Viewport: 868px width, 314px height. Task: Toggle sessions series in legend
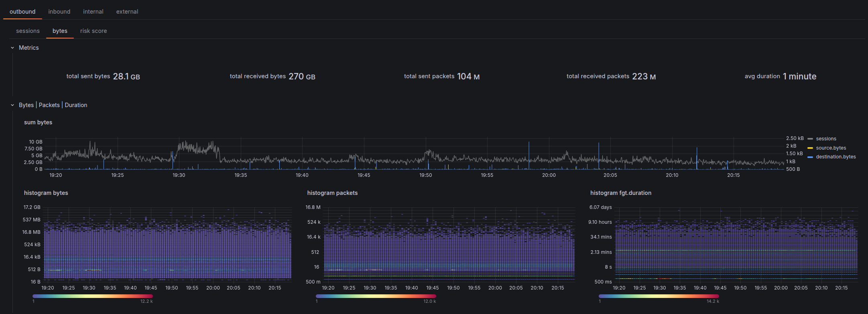tap(826, 139)
